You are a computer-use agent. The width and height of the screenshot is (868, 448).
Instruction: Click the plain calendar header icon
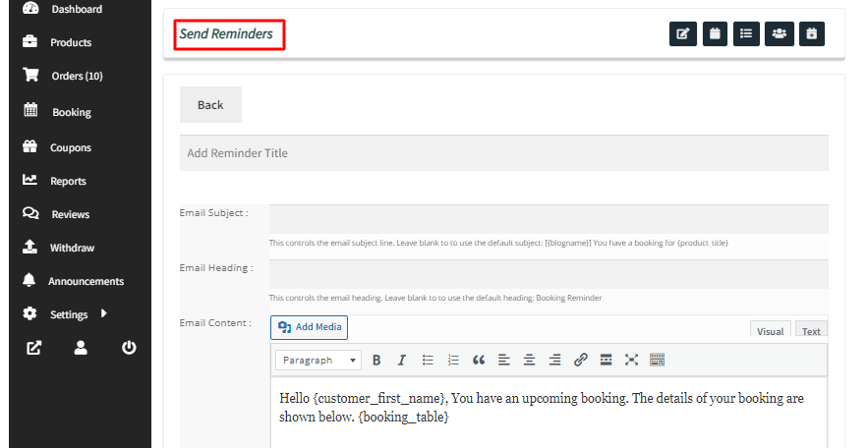tap(716, 33)
